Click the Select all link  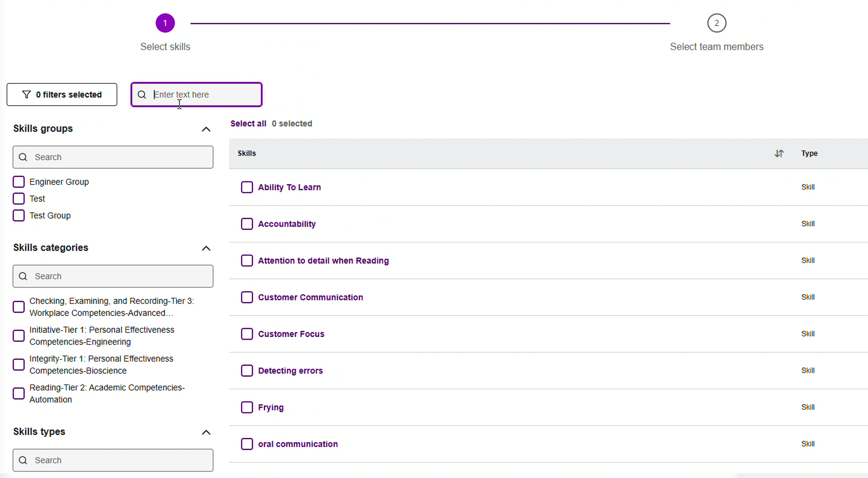248,123
